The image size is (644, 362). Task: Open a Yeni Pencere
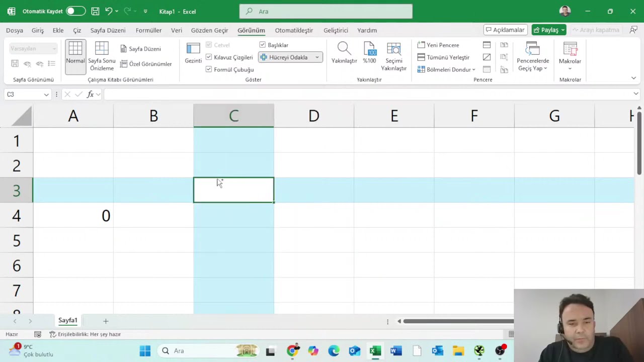click(x=438, y=45)
